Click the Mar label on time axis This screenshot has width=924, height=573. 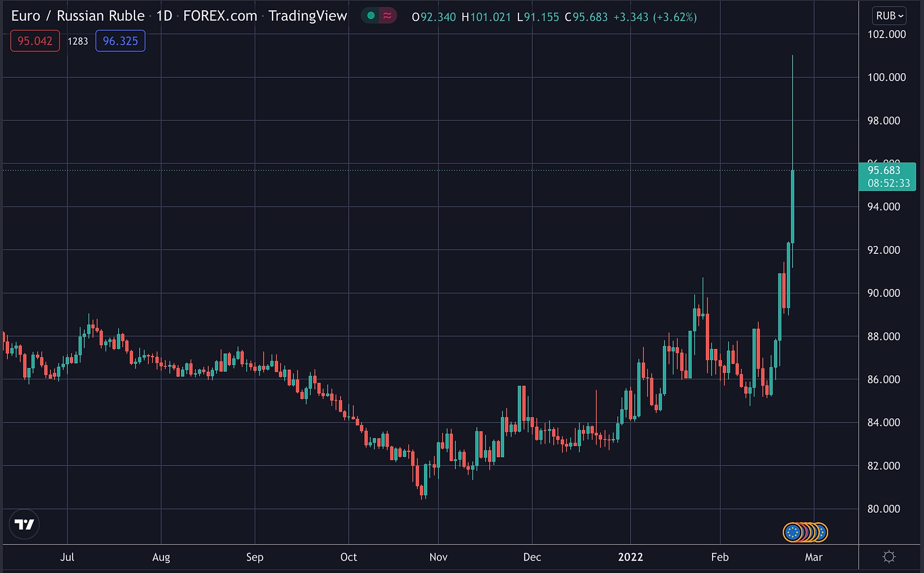click(814, 557)
